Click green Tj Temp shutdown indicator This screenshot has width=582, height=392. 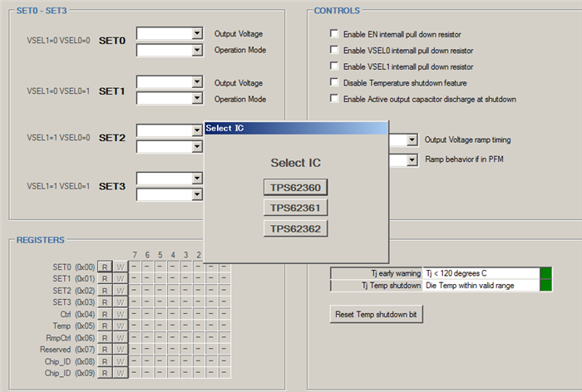tap(545, 285)
